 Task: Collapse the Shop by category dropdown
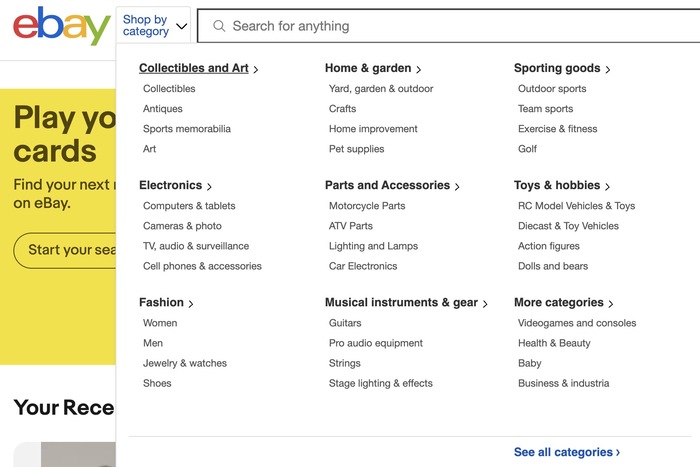(154, 26)
